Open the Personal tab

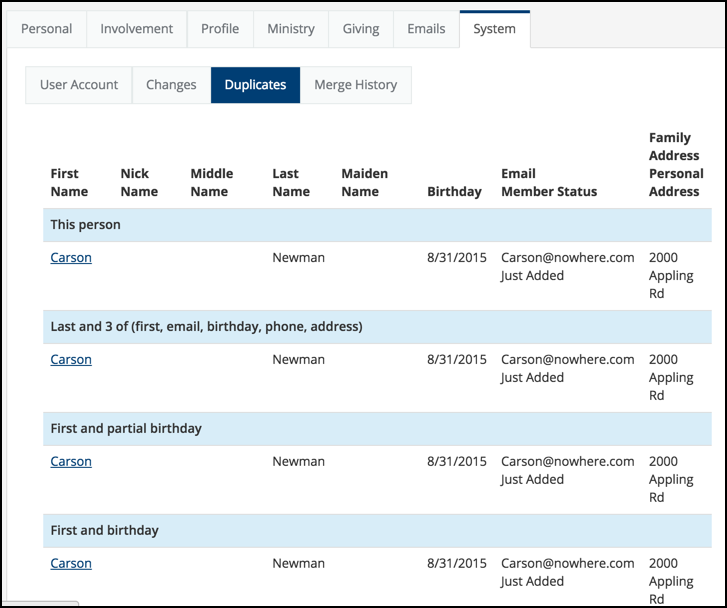(x=46, y=29)
